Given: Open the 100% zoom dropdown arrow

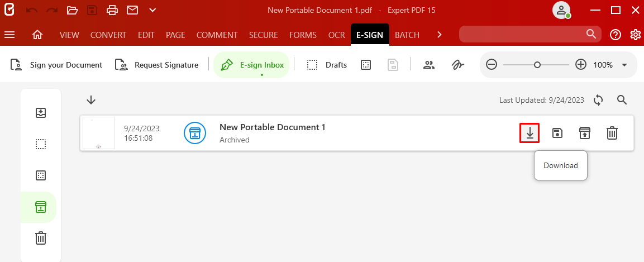Looking at the screenshot, I should [624, 65].
